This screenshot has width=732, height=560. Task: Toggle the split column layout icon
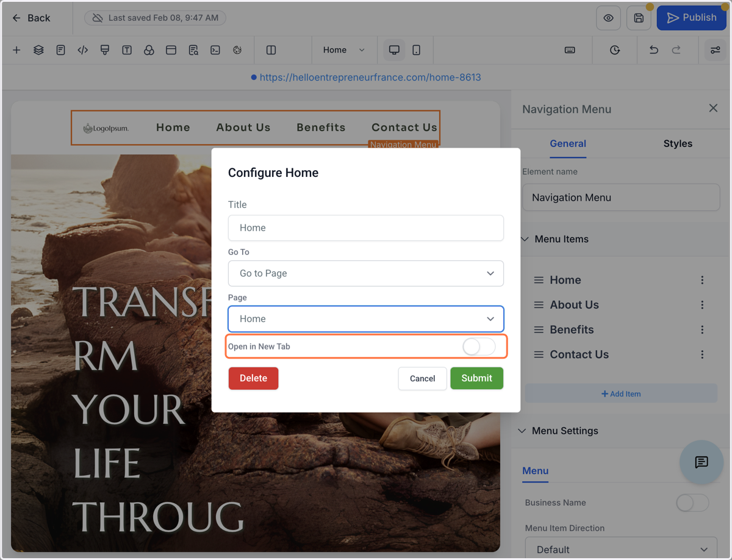(271, 50)
